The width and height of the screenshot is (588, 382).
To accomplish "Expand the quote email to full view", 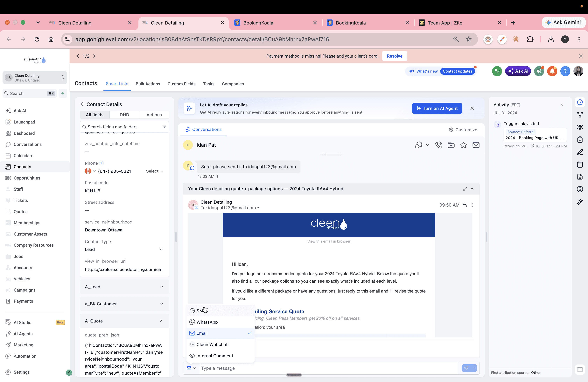I will tap(465, 189).
